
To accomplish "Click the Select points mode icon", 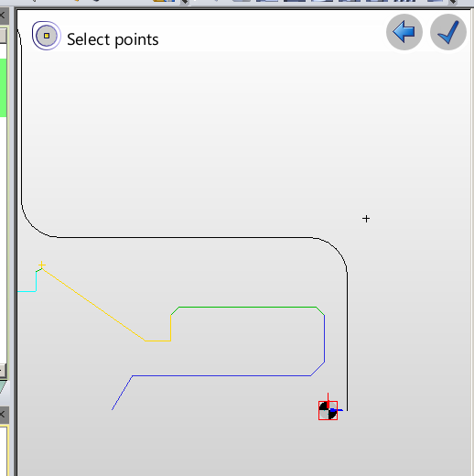I will coord(47,36).
